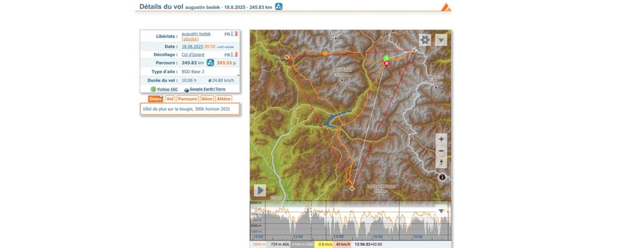Select the Attéro tab
Image resolution: width=644 pixels, height=248 pixels.
point(223,99)
